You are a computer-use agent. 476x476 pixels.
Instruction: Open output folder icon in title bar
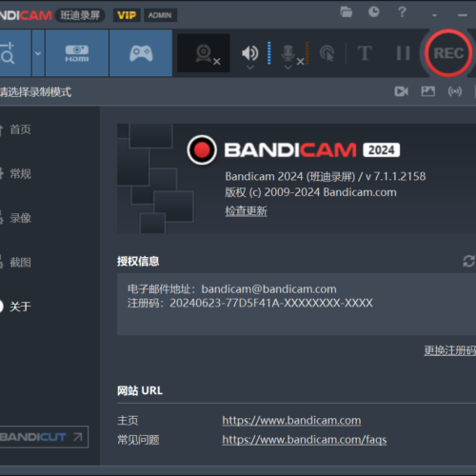click(346, 12)
